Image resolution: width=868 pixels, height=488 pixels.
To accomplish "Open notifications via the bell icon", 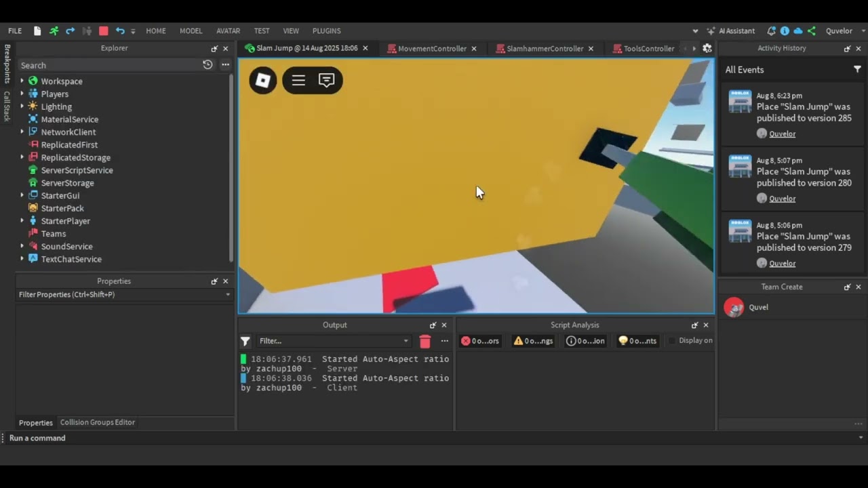I will point(771,30).
